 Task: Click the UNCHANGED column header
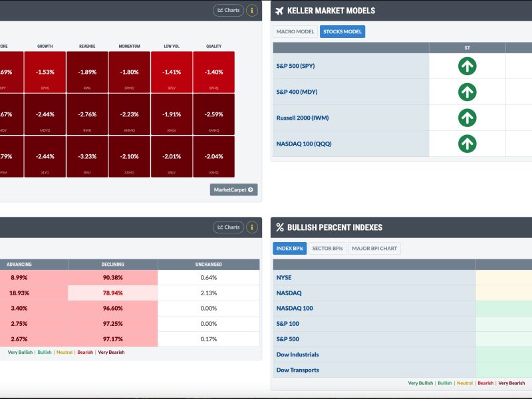209,264
